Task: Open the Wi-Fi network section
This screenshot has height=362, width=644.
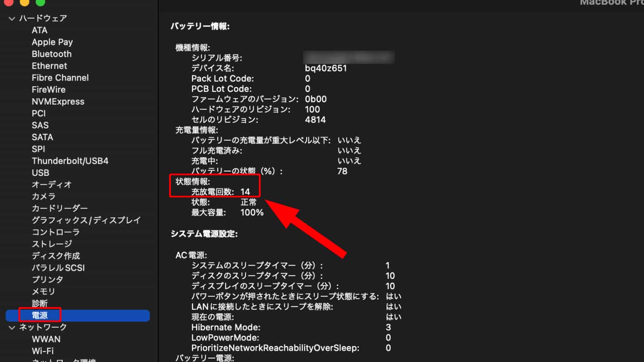Action: pos(43,351)
